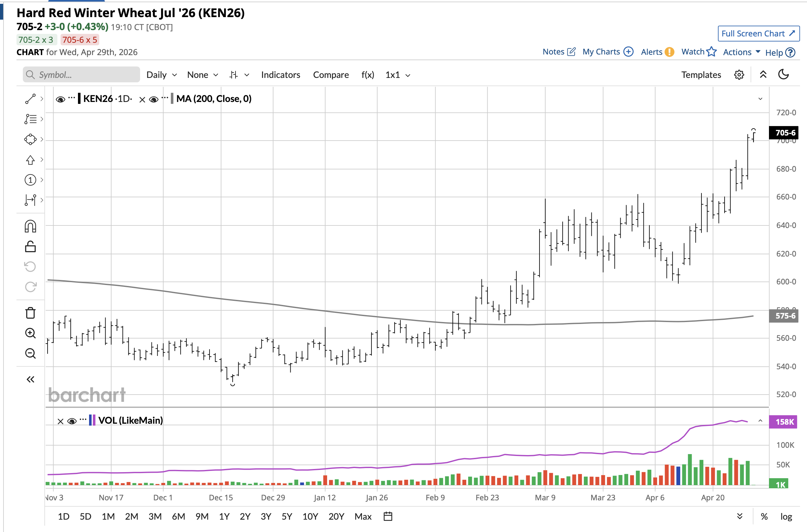Enable the magnet snap tool
The width and height of the screenshot is (807, 532).
pyautogui.click(x=30, y=226)
